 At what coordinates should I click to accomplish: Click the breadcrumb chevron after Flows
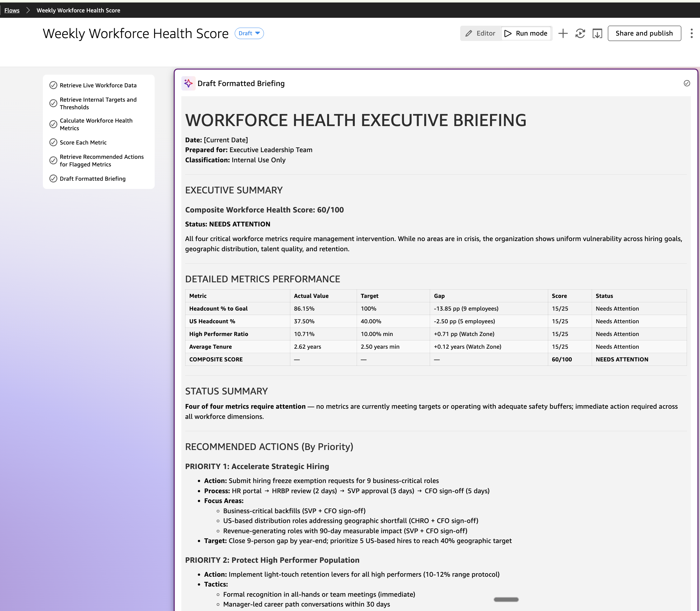[28, 10]
